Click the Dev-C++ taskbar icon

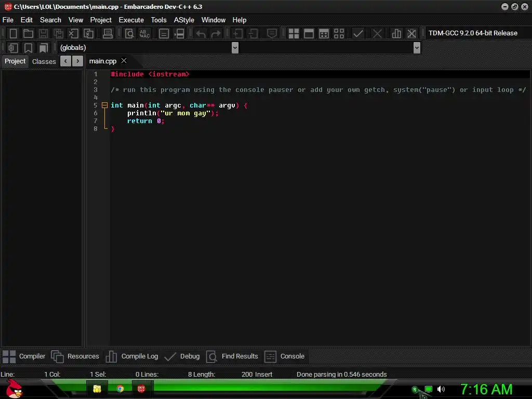point(141,389)
